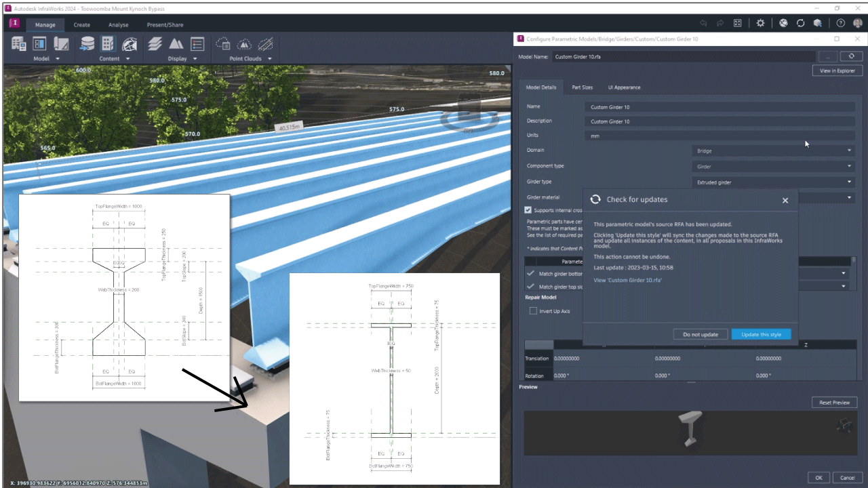Click the Reset Preview button

[x=834, y=403]
